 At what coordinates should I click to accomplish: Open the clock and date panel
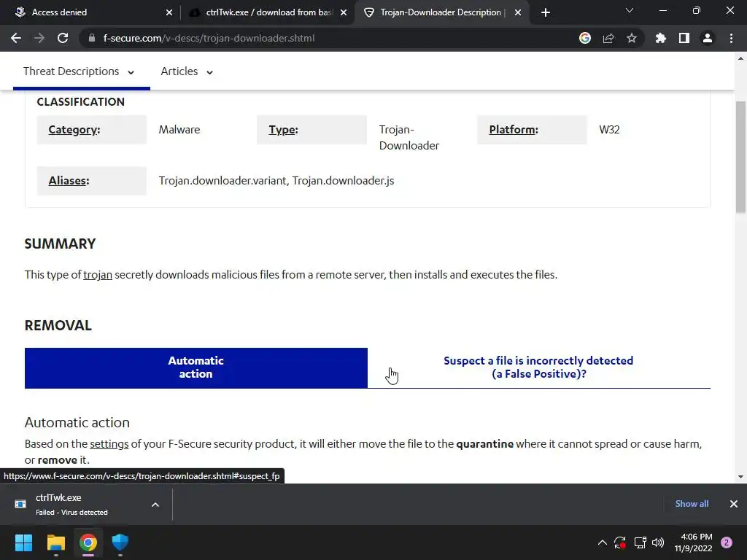pyautogui.click(x=693, y=542)
